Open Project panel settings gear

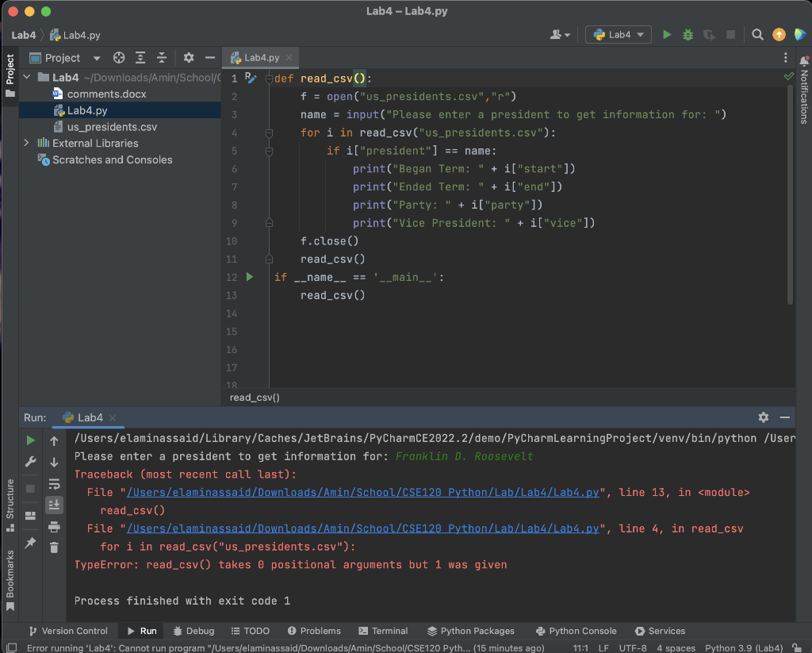(x=189, y=58)
